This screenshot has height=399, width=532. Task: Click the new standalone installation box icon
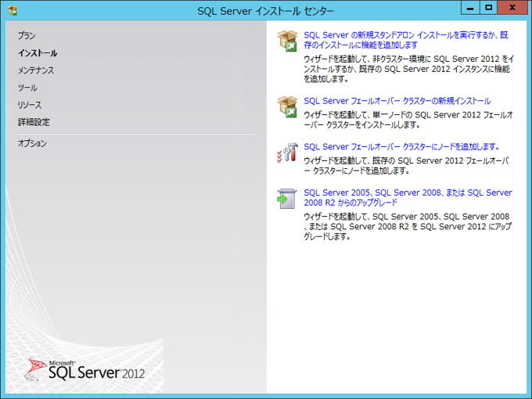[x=287, y=41]
